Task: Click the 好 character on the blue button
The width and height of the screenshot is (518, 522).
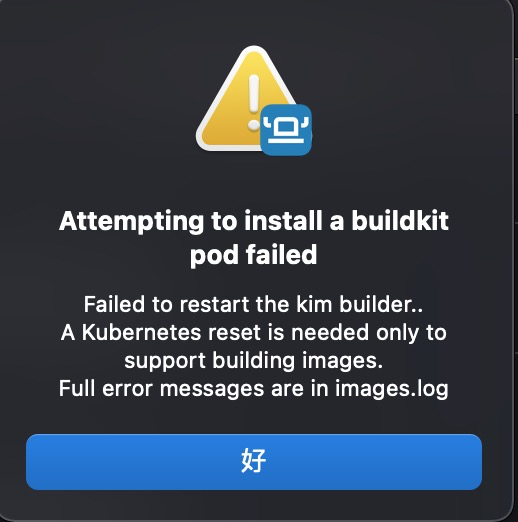Action: (253, 461)
